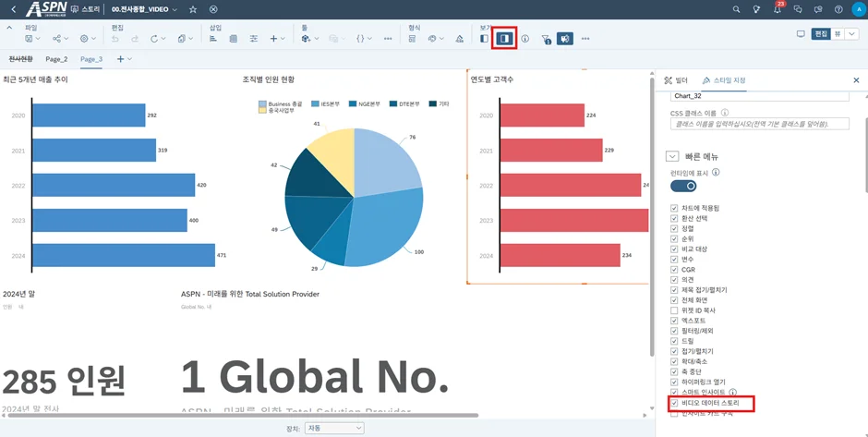Switch to the Page_2 tab
868x437 pixels.
56,59
